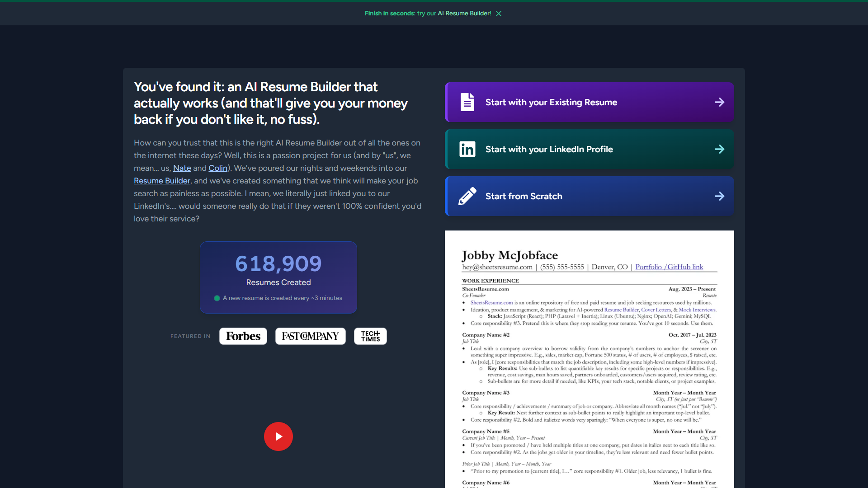Select Start with your Existing Resume
This screenshot has height=488, width=868.
pyautogui.click(x=590, y=102)
